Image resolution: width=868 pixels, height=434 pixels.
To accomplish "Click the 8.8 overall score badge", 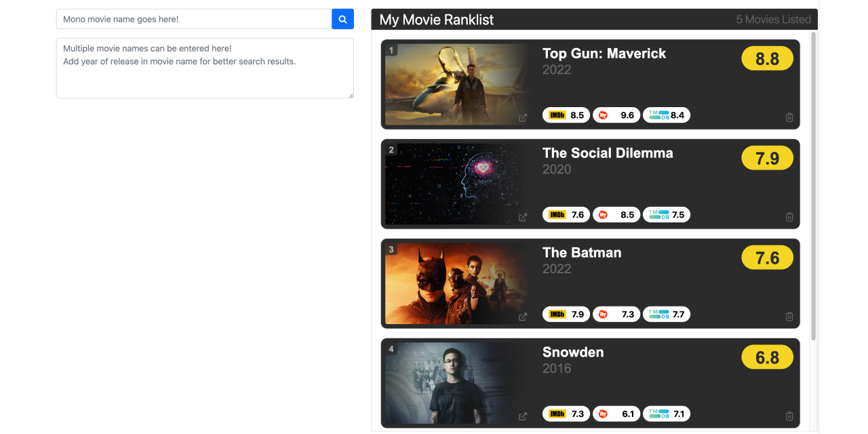I will [x=768, y=58].
